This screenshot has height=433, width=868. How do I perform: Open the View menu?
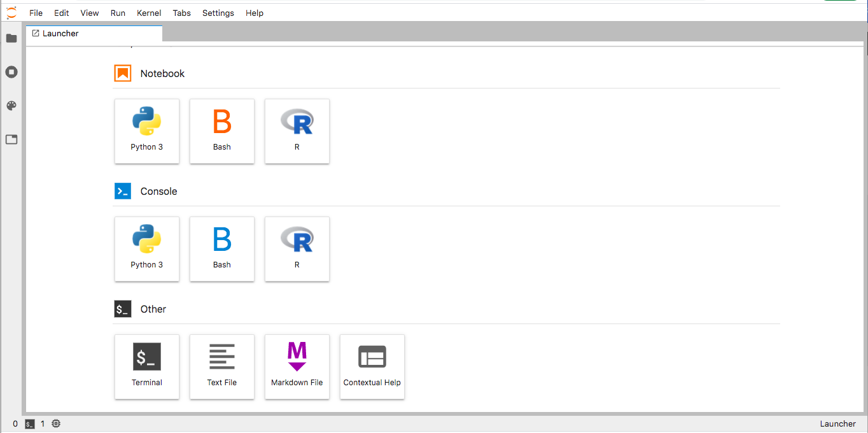(90, 13)
